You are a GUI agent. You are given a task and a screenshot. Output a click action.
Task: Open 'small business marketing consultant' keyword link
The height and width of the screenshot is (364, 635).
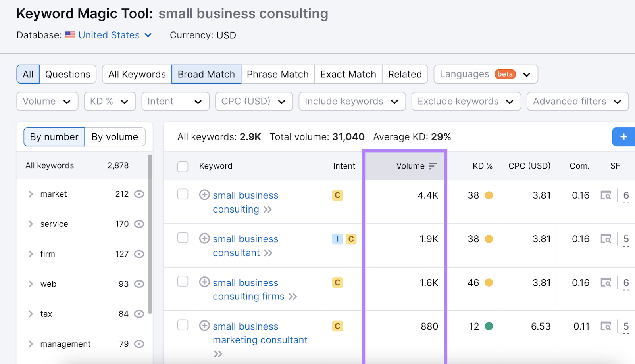coord(260,333)
